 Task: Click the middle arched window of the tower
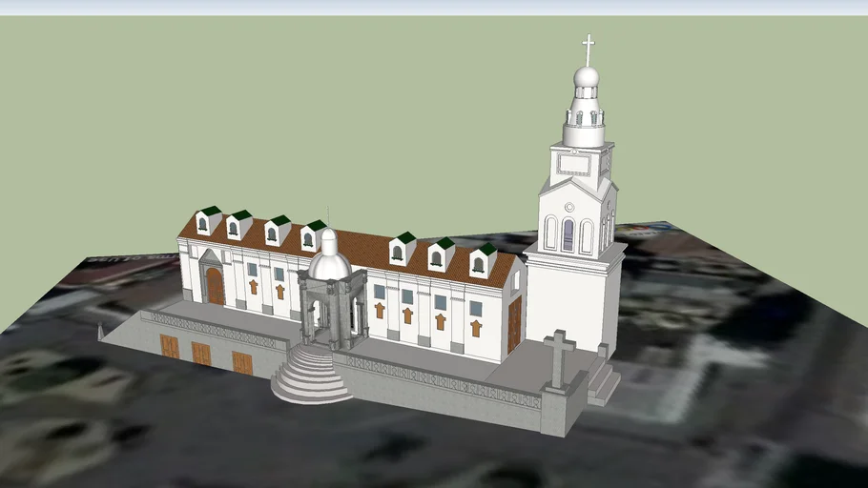click(x=568, y=234)
